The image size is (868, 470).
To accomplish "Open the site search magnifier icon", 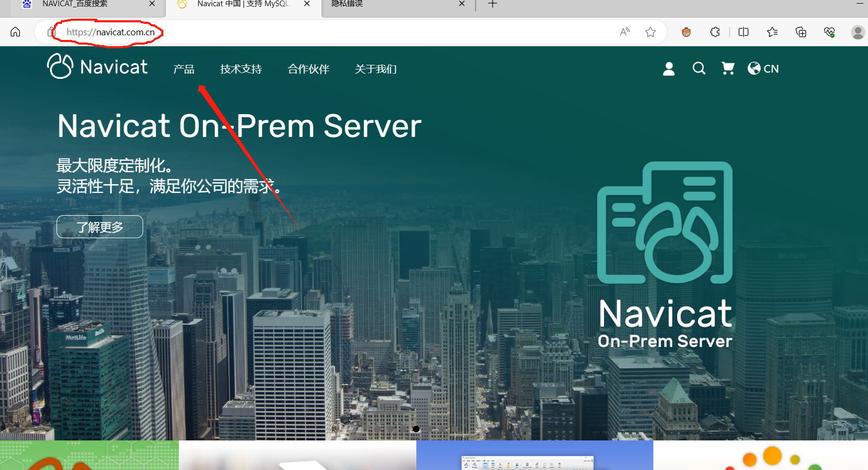I will (699, 68).
